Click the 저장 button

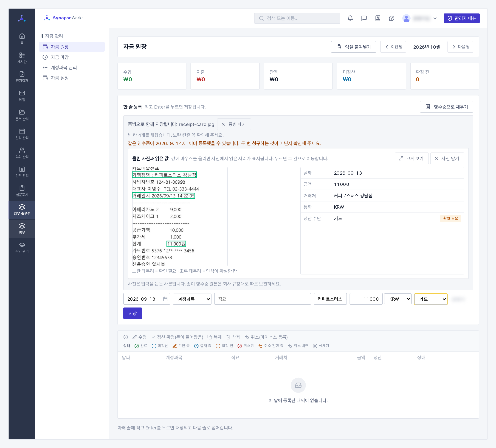(132, 313)
